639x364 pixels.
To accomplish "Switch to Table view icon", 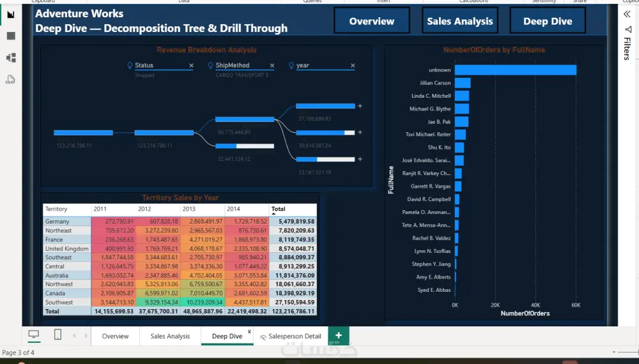I will [11, 36].
